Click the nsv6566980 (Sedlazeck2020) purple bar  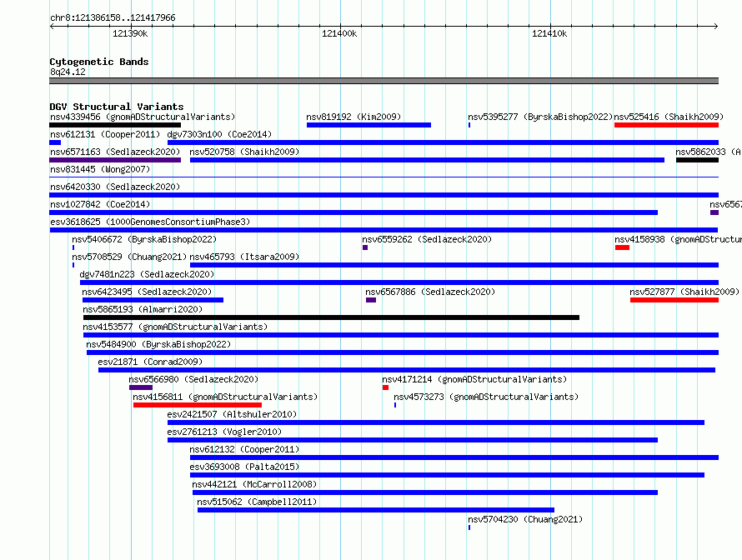click(x=141, y=387)
